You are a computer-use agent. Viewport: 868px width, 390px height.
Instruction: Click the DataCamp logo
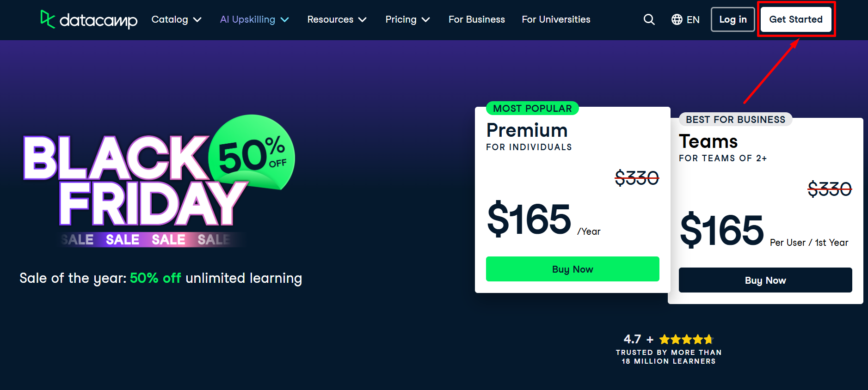click(89, 19)
